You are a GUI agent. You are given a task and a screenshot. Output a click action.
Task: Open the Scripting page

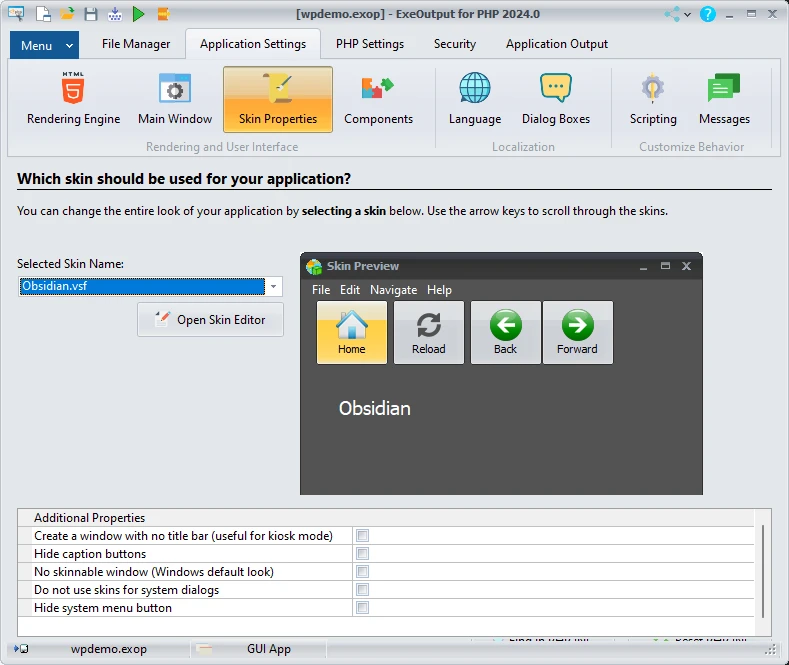click(x=653, y=100)
